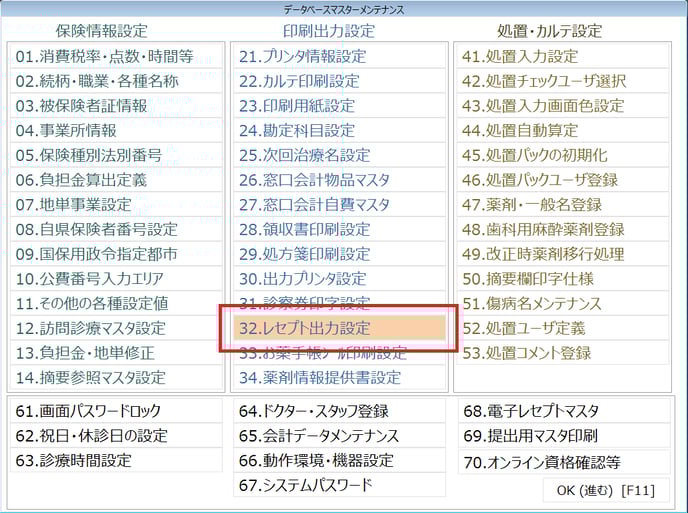
Task: Select 51.傷病名メンテナンス
Action: point(561,303)
